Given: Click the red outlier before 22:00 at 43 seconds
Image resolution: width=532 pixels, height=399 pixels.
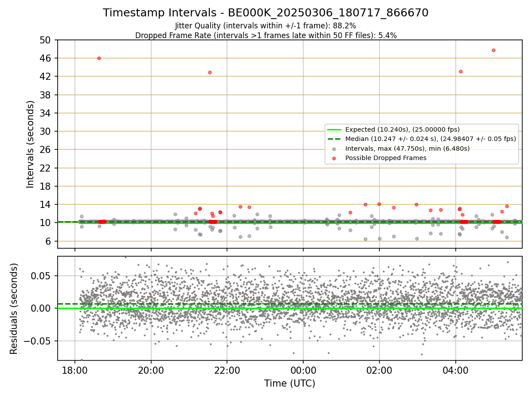Looking at the screenshot, I should pyautogui.click(x=210, y=72).
